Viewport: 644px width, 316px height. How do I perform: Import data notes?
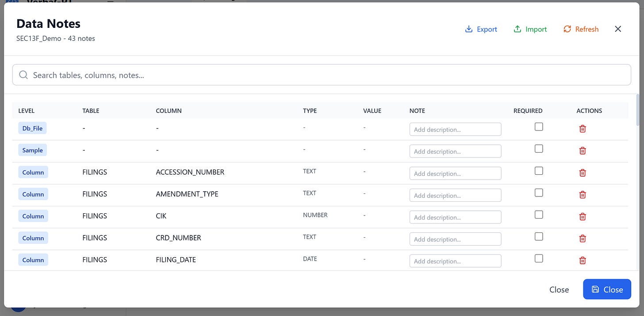click(530, 29)
